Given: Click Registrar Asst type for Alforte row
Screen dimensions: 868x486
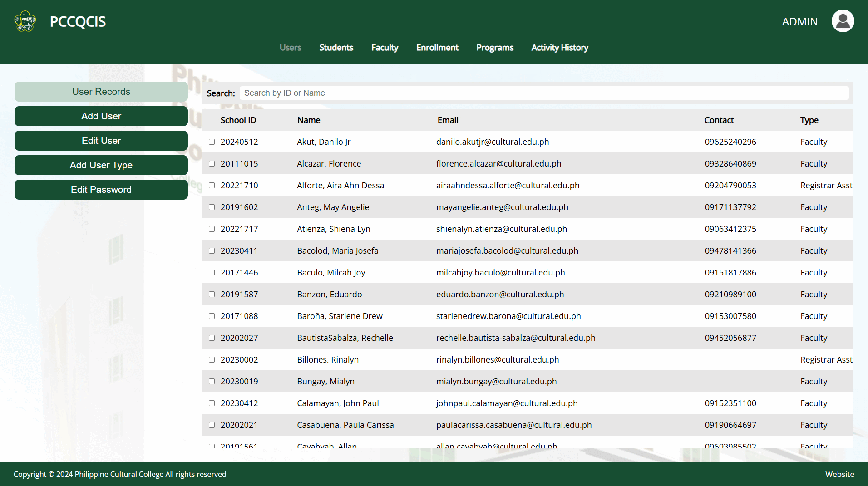Looking at the screenshot, I should 826,186.
